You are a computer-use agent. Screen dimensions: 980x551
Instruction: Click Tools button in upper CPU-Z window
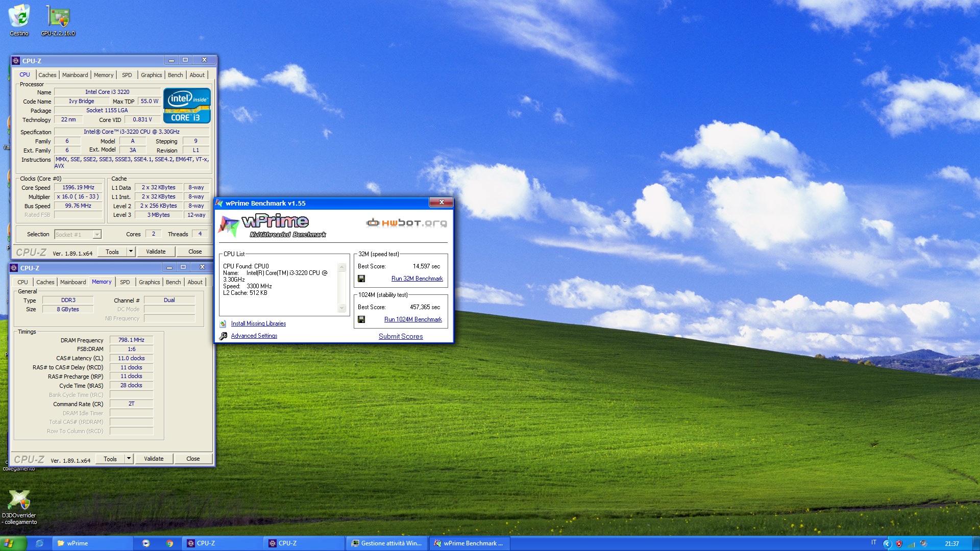click(112, 252)
